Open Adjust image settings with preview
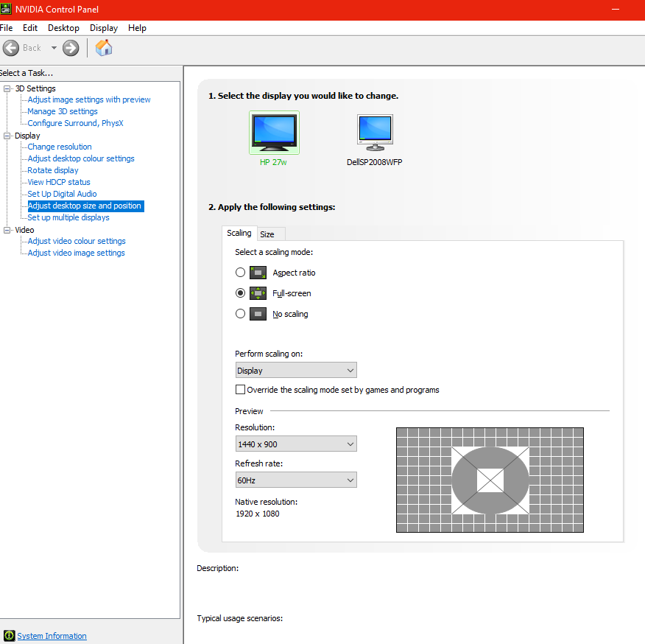 [89, 99]
